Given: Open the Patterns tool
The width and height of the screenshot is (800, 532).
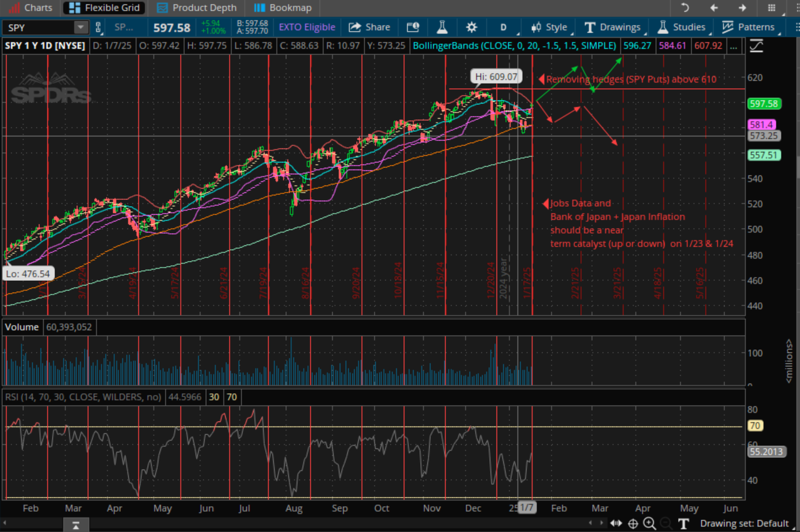Looking at the screenshot, I should tap(749, 26).
